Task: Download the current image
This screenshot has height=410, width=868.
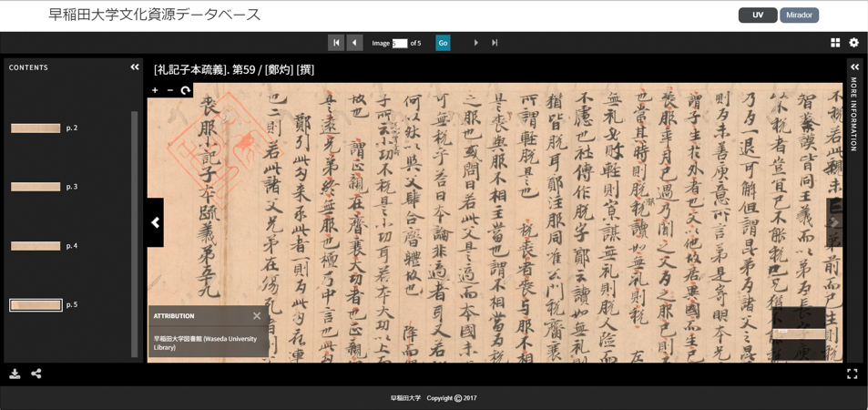Action: (15, 374)
